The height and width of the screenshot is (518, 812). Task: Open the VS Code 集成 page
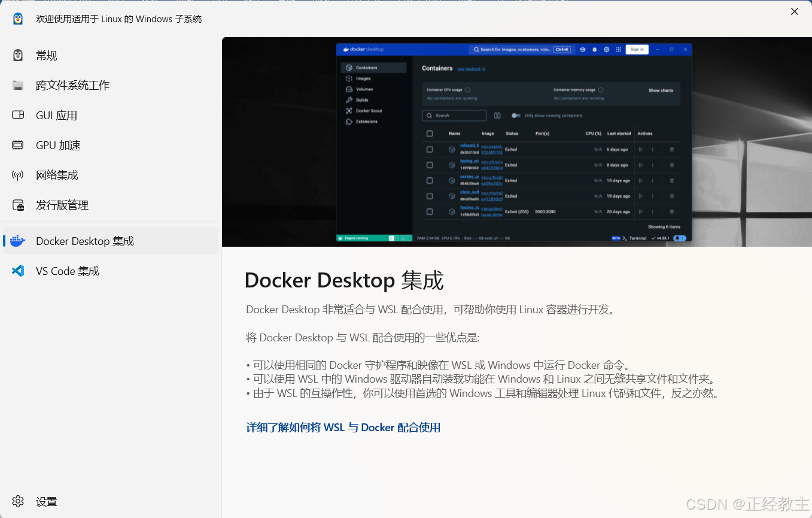pos(68,271)
